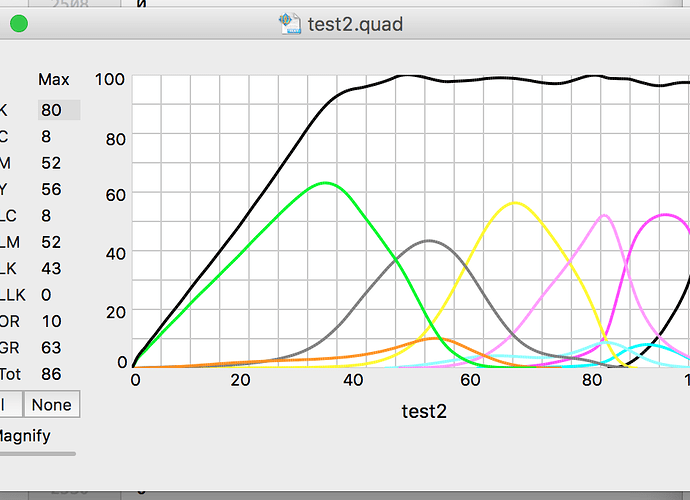Click the C channel max value 8
690x500 pixels.
[47, 136]
